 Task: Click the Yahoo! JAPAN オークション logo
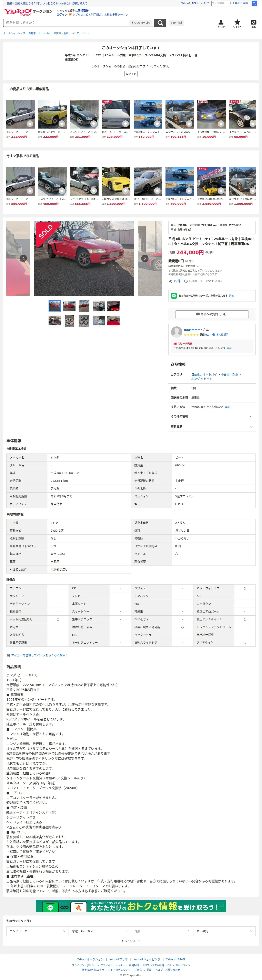[x=28, y=12]
